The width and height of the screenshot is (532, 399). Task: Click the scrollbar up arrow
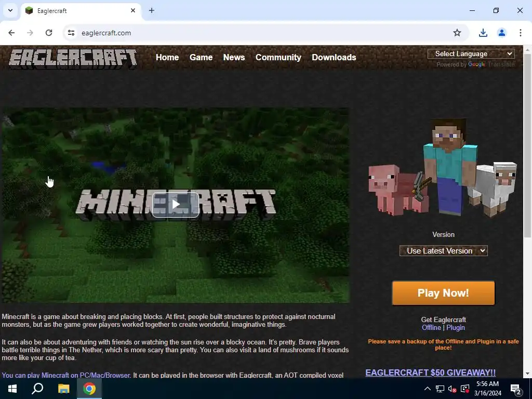pos(527,50)
